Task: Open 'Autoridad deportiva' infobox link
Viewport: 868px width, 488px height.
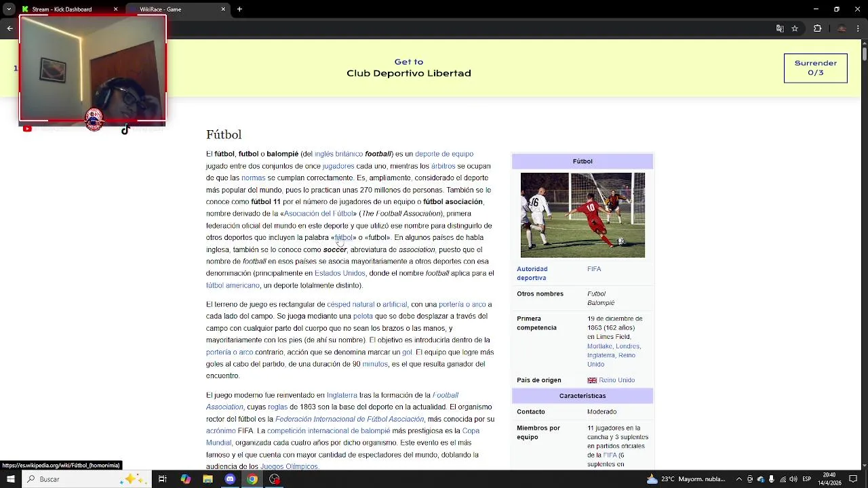Action: pos(532,273)
